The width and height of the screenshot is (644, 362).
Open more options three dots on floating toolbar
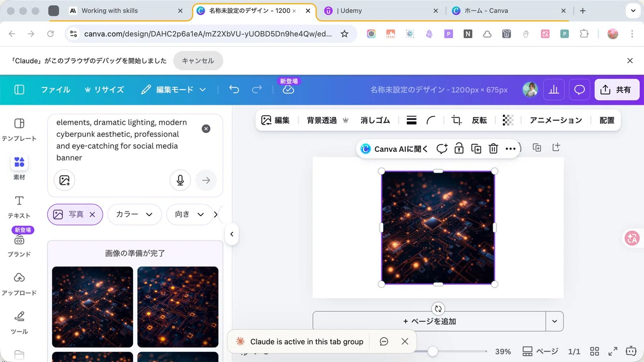(510, 149)
